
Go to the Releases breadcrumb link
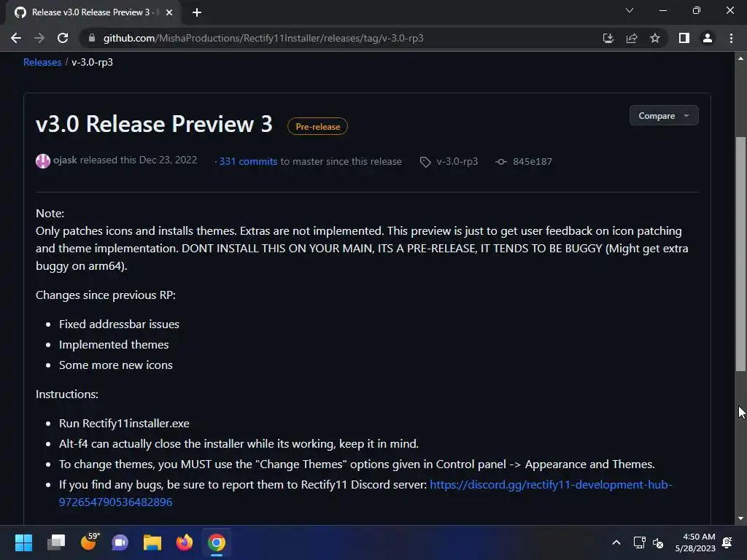pyautogui.click(x=42, y=63)
